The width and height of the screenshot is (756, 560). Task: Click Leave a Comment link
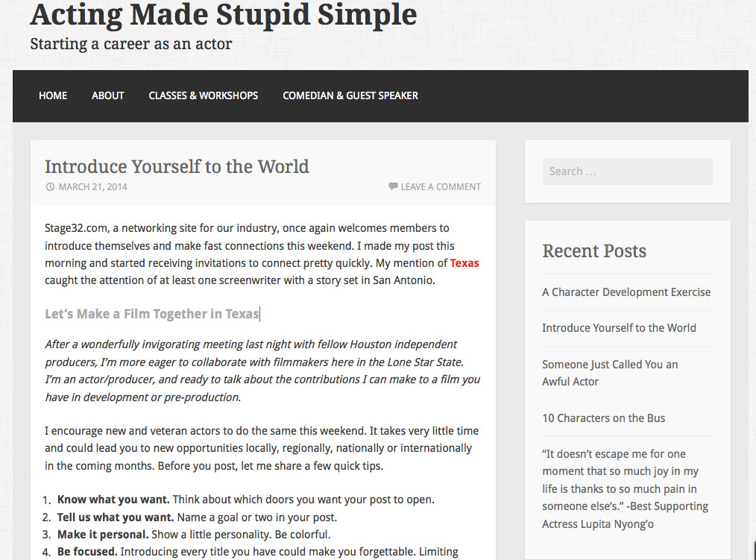tap(441, 186)
